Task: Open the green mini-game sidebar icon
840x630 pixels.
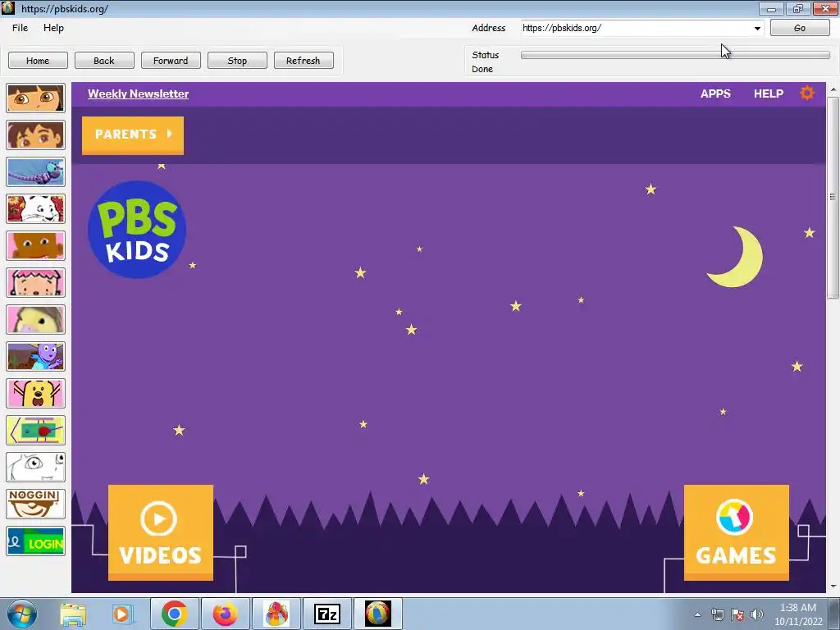Action: point(35,430)
